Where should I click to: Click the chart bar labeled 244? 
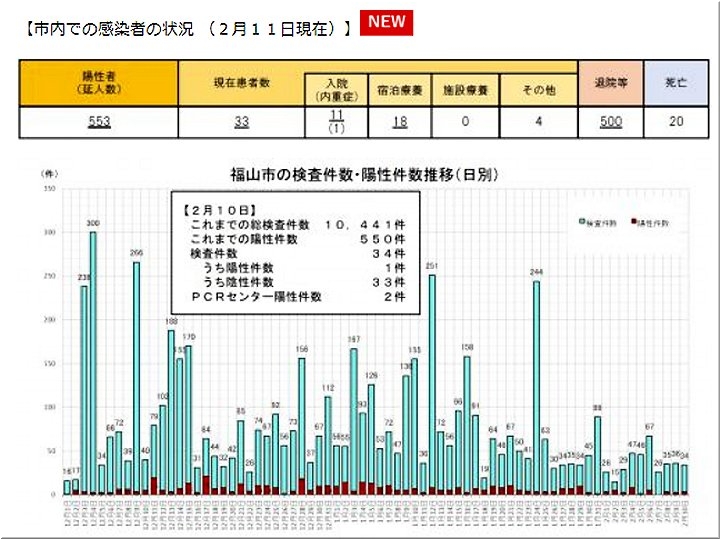536,385
